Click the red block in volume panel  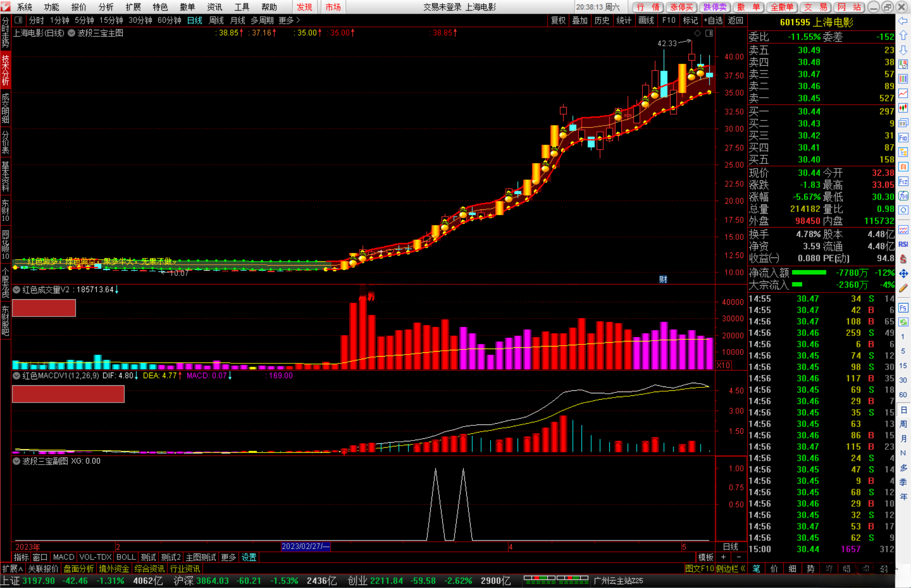point(44,308)
